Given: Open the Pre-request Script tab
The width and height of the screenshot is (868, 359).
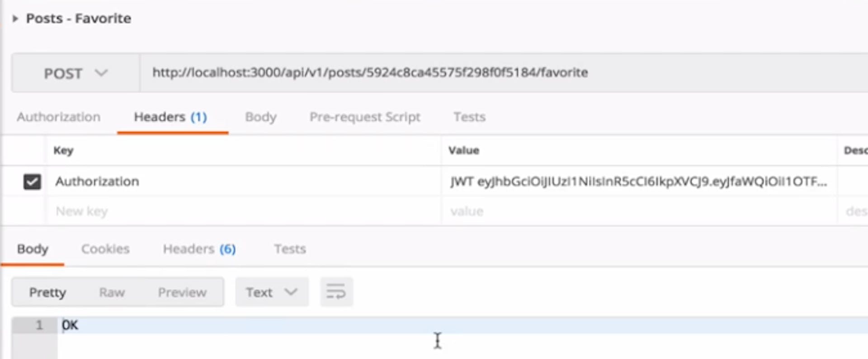Looking at the screenshot, I should [x=365, y=117].
